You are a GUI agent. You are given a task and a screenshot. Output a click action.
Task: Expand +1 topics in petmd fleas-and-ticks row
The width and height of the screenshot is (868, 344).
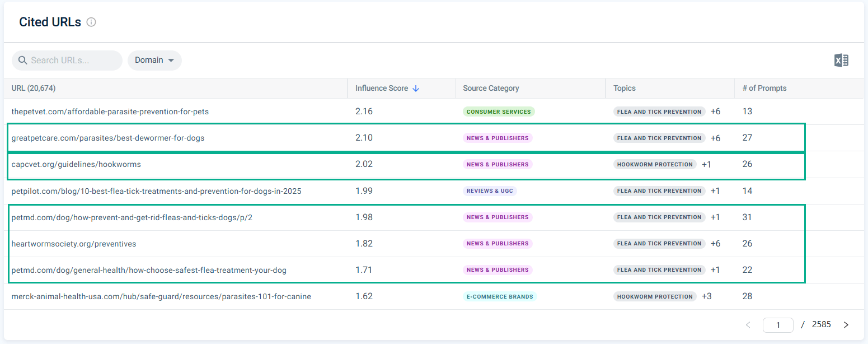pyautogui.click(x=715, y=217)
